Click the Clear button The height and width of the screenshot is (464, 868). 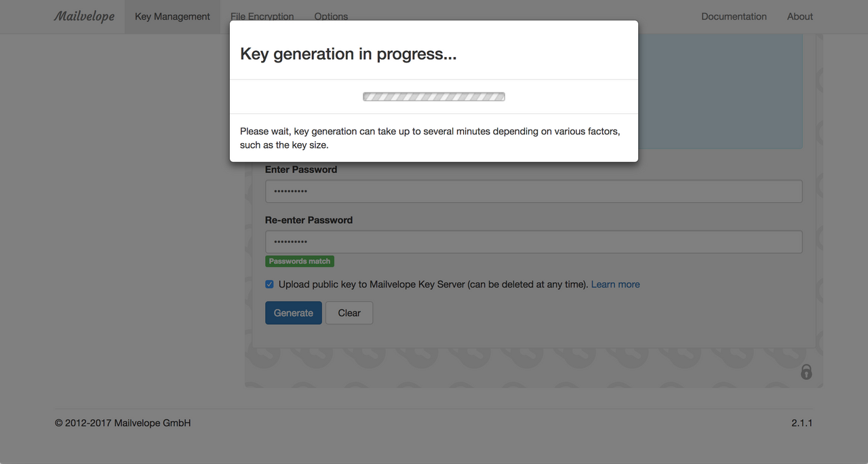tap(349, 313)
